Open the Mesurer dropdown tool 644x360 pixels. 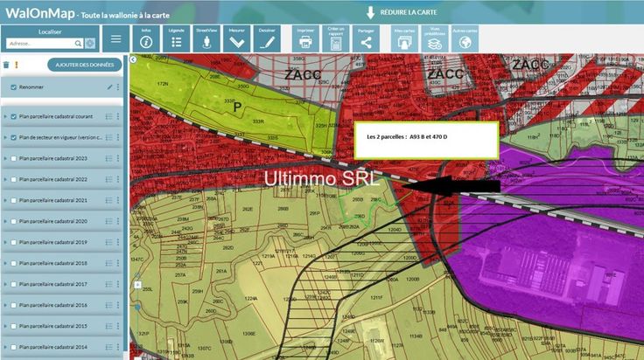[236, 41]
